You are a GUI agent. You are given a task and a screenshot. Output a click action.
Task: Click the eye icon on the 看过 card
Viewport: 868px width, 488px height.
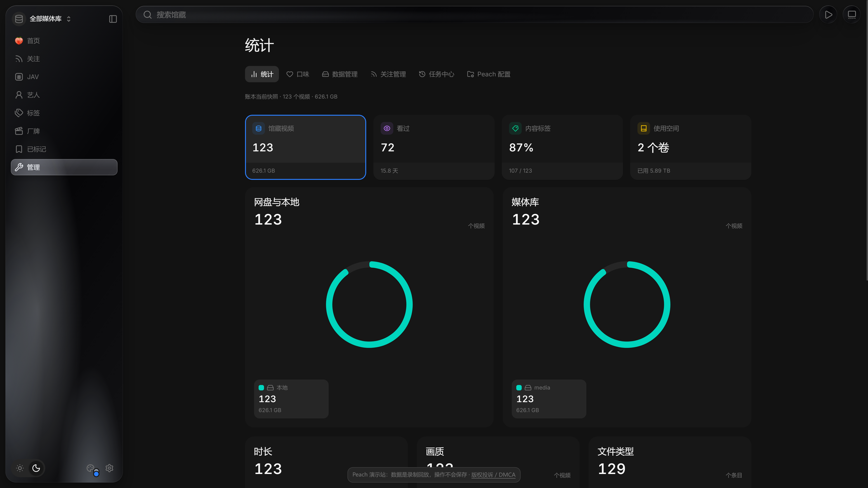point(387,128)
